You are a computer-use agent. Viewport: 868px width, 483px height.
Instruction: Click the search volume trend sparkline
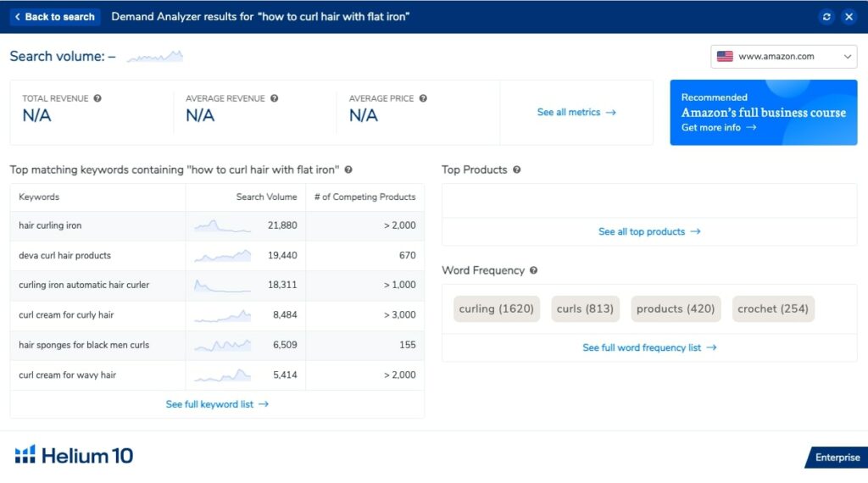[x=154, y=57]
